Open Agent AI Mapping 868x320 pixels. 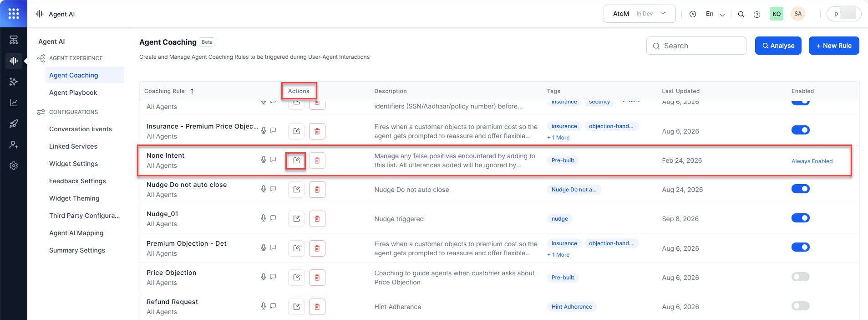76,233
